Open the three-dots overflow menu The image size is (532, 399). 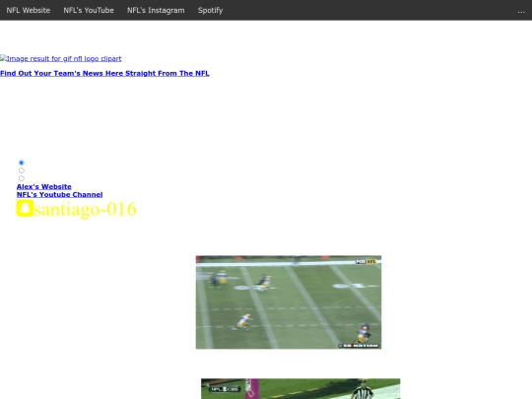coord(521,12)
